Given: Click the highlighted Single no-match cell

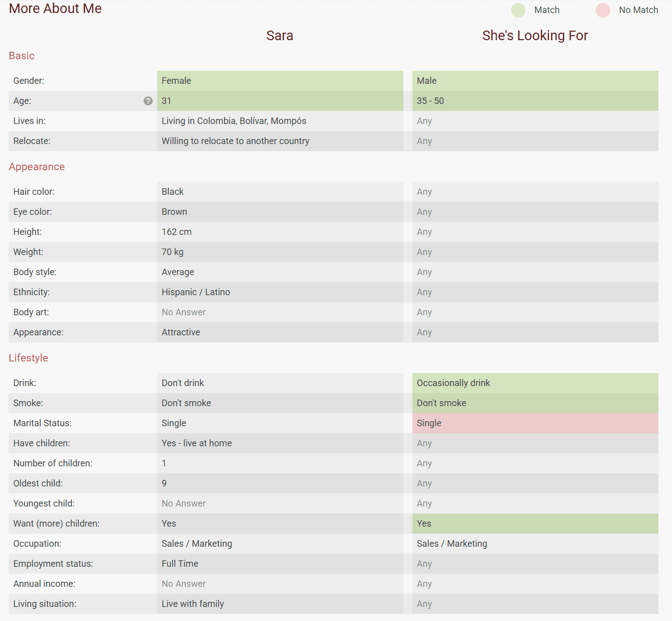Looking at the screenshot, I should (535, 423).
